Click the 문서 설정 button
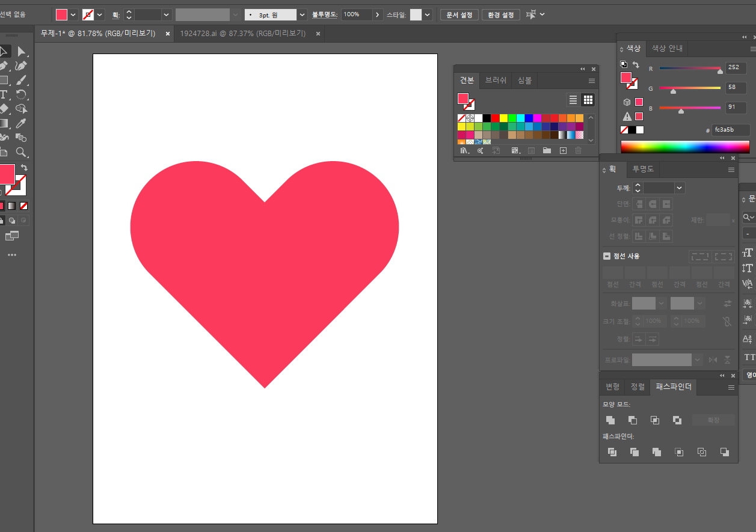The width and height of the screenshot is (756, 532). (459, 14)
